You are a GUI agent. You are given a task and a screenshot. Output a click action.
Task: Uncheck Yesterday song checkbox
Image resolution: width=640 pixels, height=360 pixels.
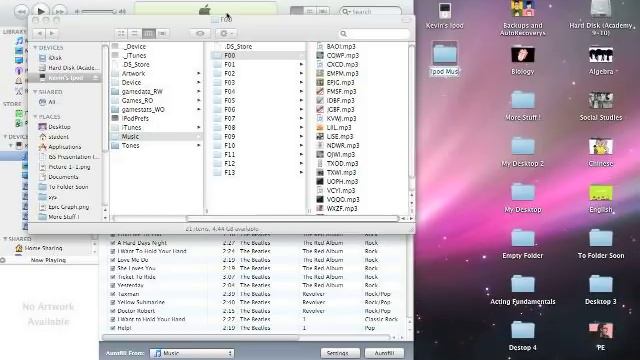tap(113, 285)
